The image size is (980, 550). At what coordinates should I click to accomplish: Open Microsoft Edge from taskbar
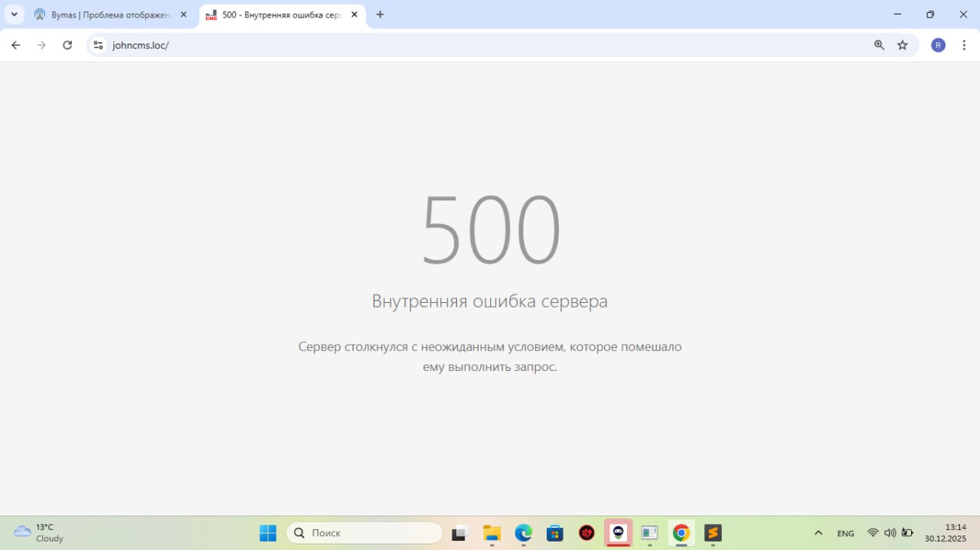(524, 533)
